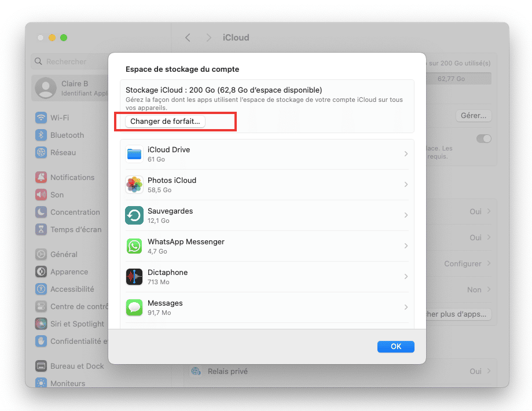Viewport: 532px width, 411px height.
Task: Click the '58,5 Go' size text
Action: (159, 190)
